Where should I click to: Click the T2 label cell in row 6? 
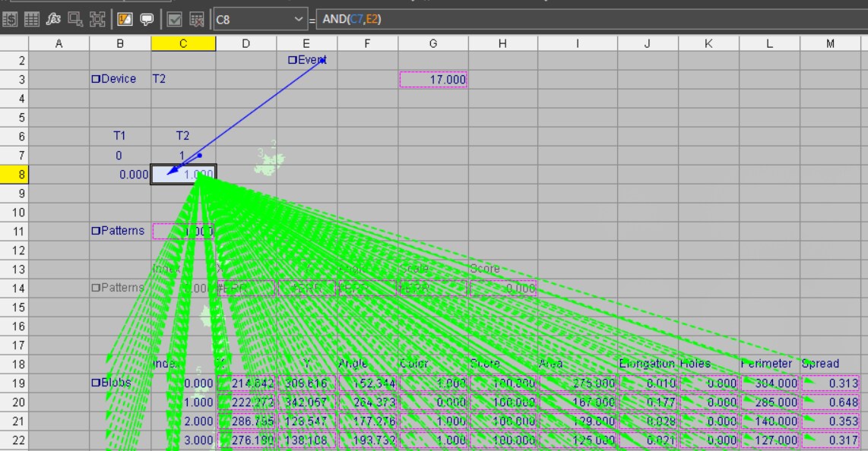coord(183,136)
